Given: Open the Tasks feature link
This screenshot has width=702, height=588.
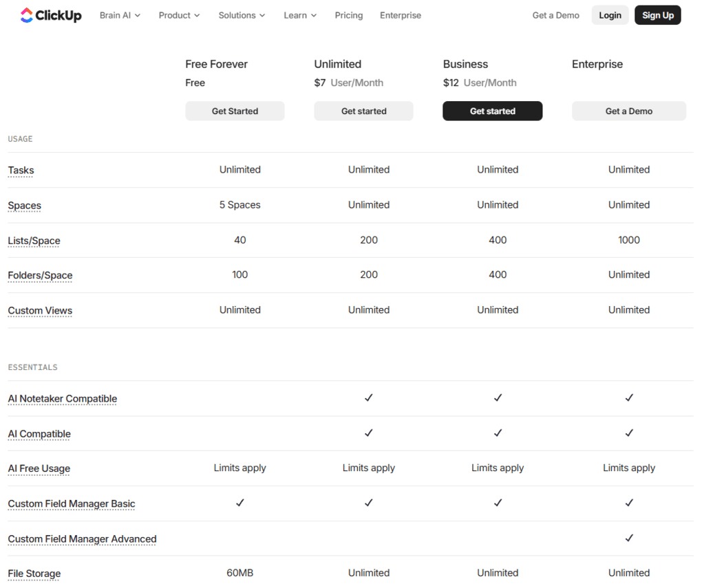Looking at the screenshot, I should click(x=20, y=170).
